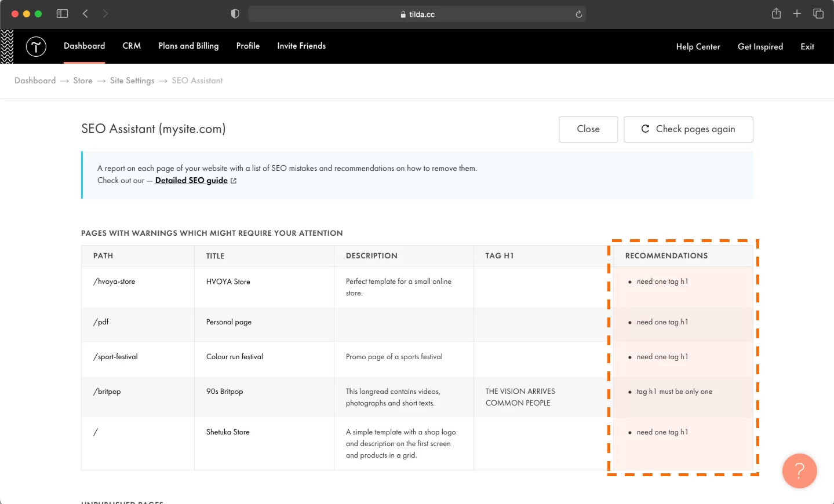Viewport: 834px width, 504px height.
Task: Go back with the browser back arrow
Action: pos(85,13)
